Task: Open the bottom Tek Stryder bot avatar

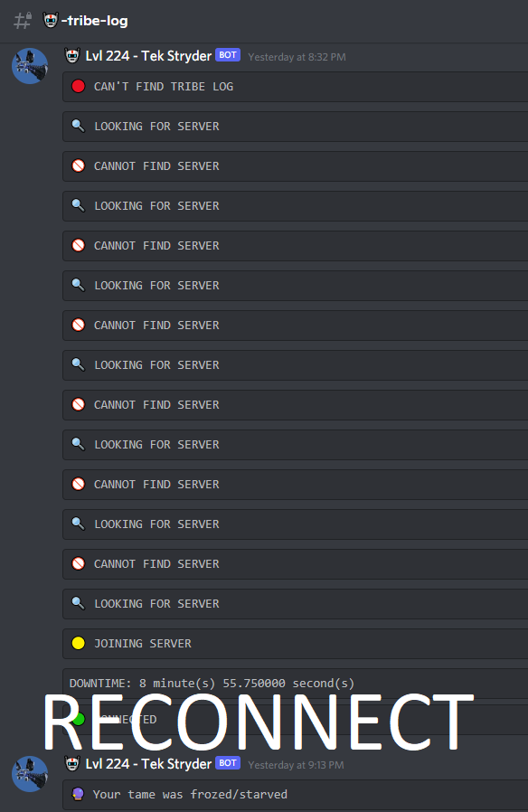Action: point(30,774)
